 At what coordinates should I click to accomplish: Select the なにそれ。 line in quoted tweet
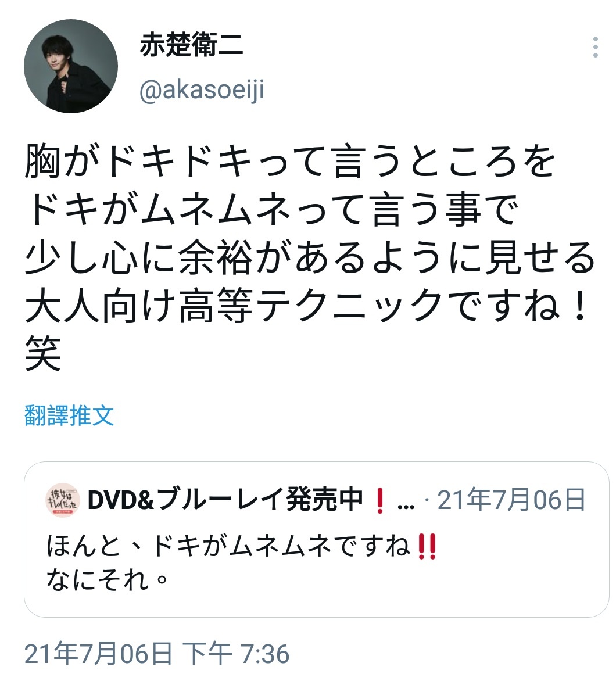(108, 580)
